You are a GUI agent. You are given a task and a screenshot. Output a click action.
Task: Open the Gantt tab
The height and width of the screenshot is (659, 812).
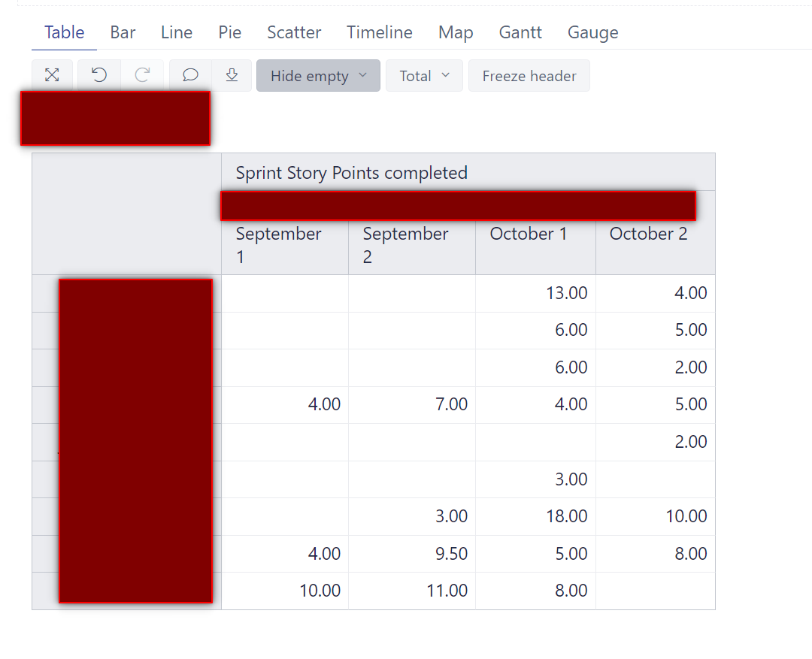[x=520, y=32]
